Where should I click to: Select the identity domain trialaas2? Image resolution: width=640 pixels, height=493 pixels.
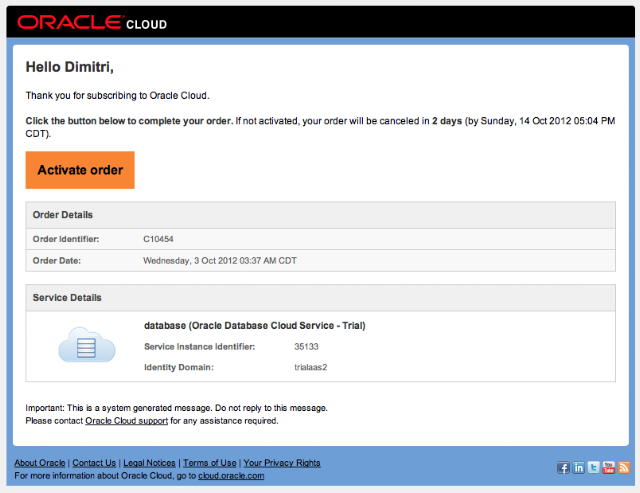tap(311, 367)
